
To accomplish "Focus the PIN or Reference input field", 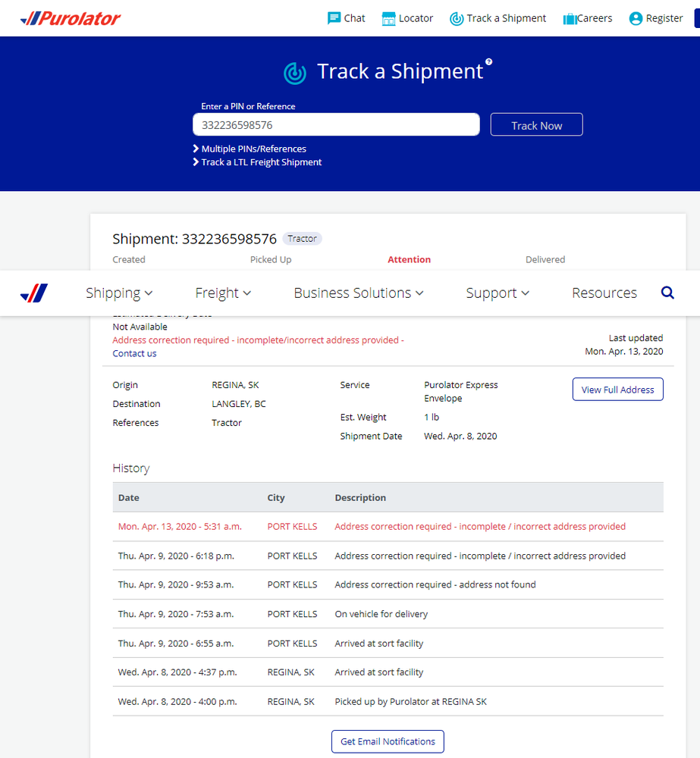I will [336, 125].
